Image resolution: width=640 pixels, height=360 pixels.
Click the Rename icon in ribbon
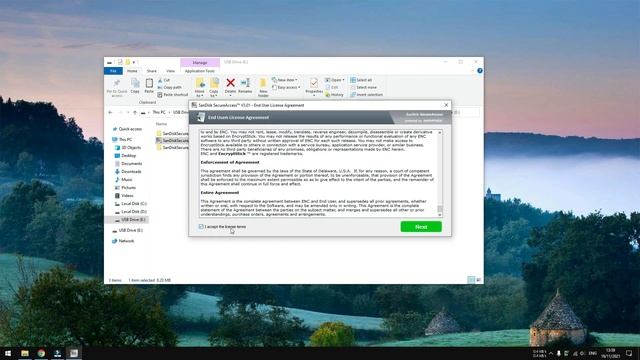point(245,83)
